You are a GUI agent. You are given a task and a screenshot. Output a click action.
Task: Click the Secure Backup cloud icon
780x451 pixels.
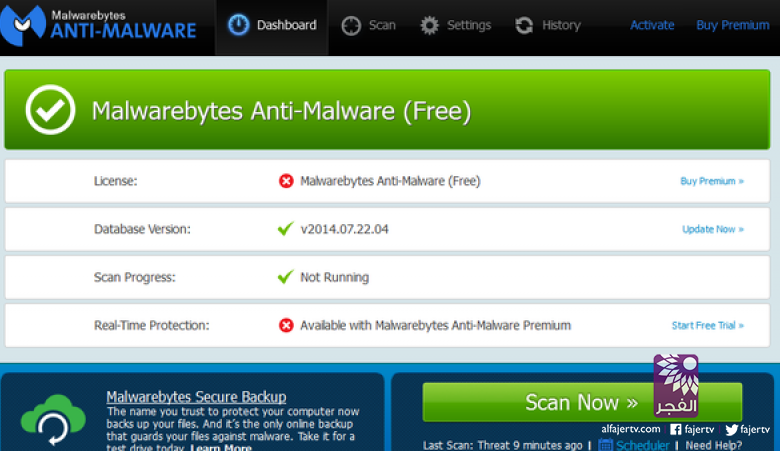[x=53, y=419]
